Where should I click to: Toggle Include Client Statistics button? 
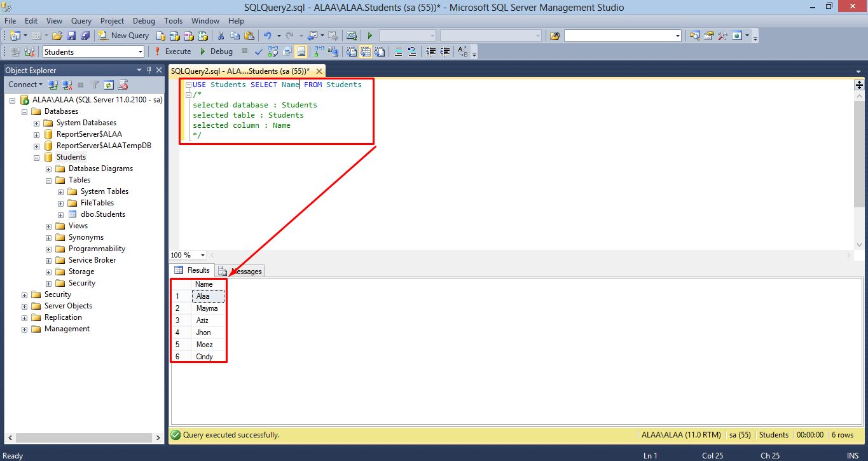coord(333,52)
